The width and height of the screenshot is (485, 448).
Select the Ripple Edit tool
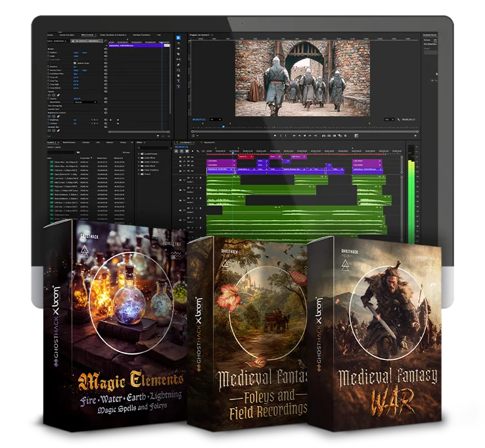click(179, 49)
